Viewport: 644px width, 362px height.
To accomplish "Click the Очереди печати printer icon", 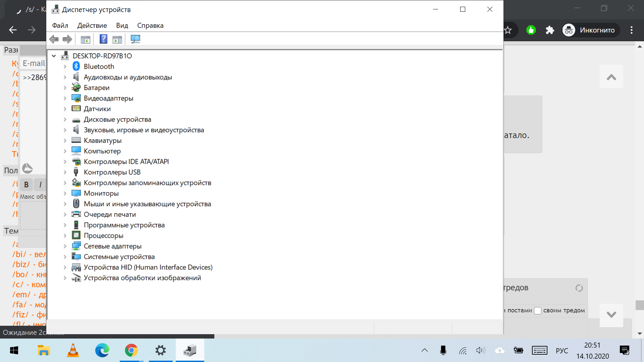I will click(x=76, y=214).
